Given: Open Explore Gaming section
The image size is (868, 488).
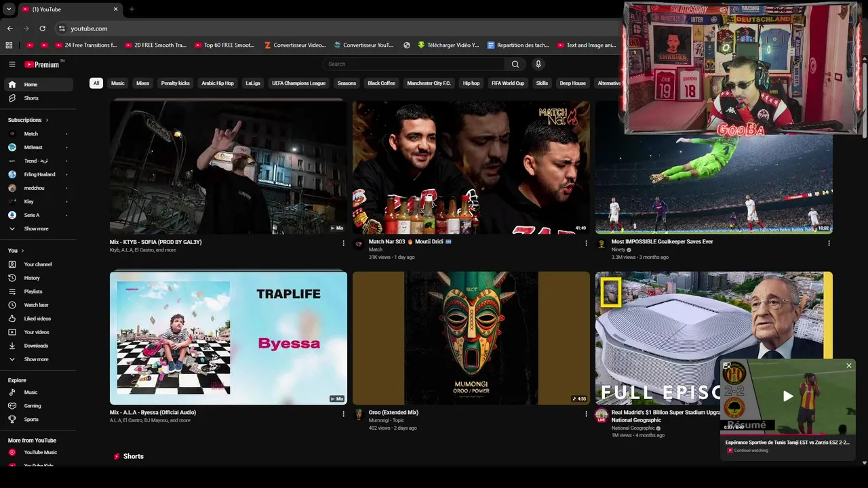Looking at the screenshot, I should coord(39,406).
